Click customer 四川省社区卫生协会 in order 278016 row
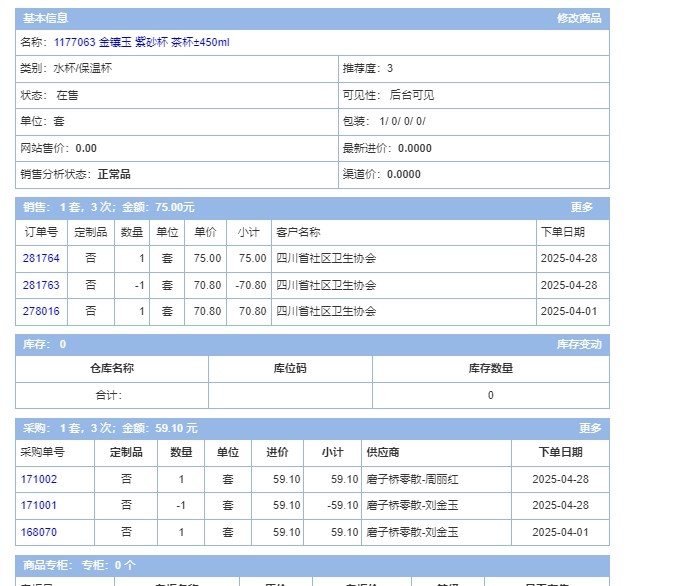This screenshot has height=586, width=673. point(326,311)
